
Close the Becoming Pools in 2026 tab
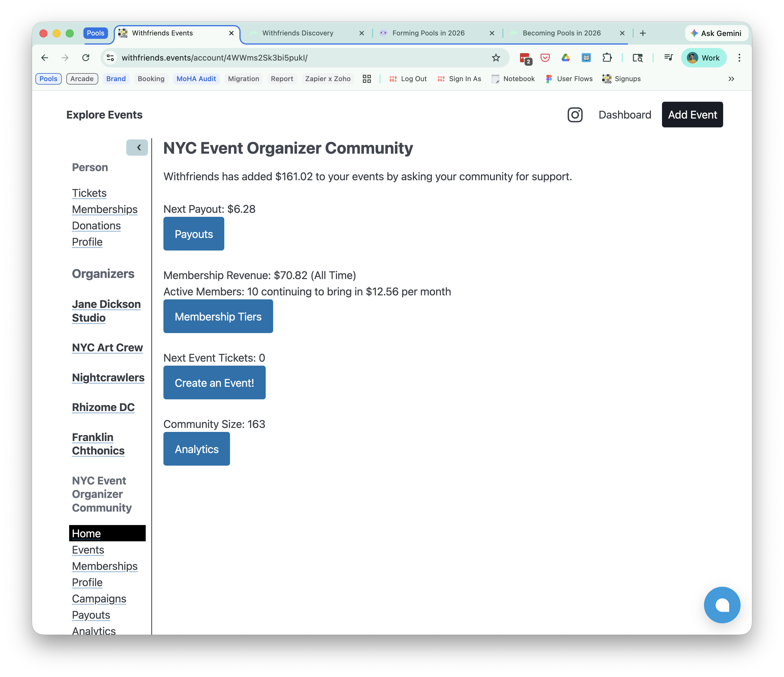point(622,33)
